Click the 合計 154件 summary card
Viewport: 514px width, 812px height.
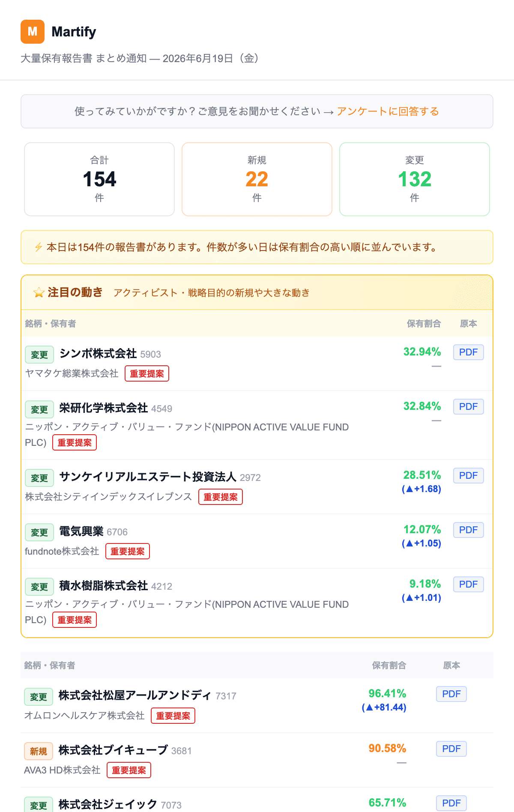click(99, 179)
